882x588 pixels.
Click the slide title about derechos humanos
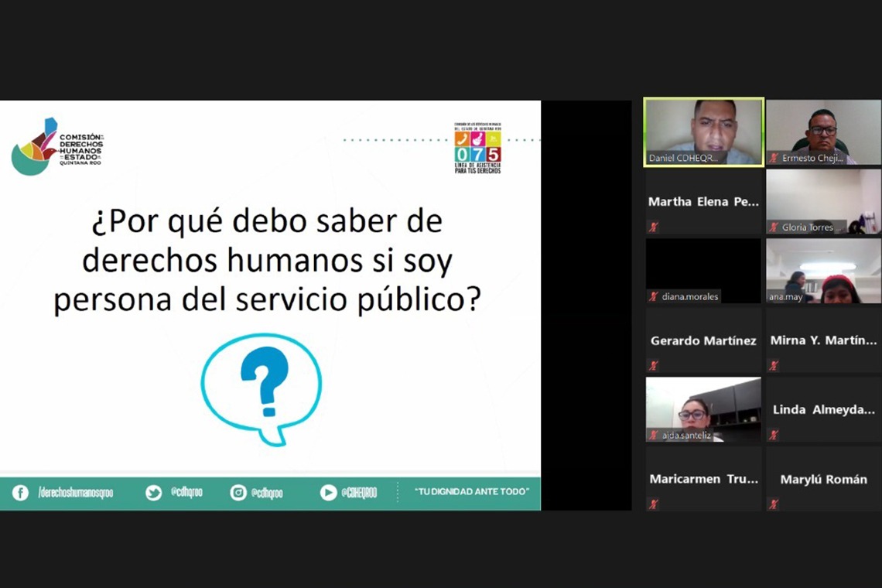tap(267, 262)
